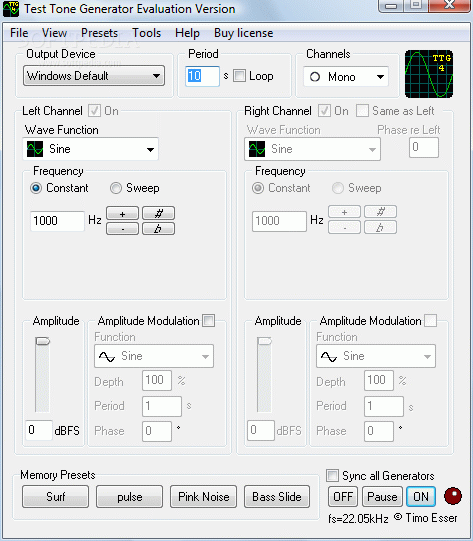Expand right channel Wave Function dropdown
Screen dimensions: 473x541
[x=313, y=149]
